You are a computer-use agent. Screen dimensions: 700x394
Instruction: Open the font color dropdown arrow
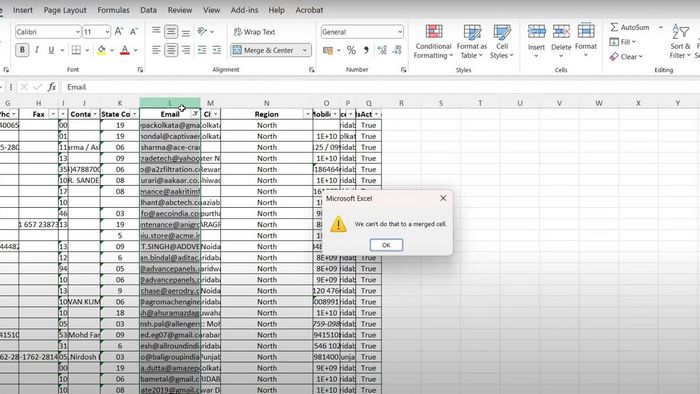pos(136,50)
